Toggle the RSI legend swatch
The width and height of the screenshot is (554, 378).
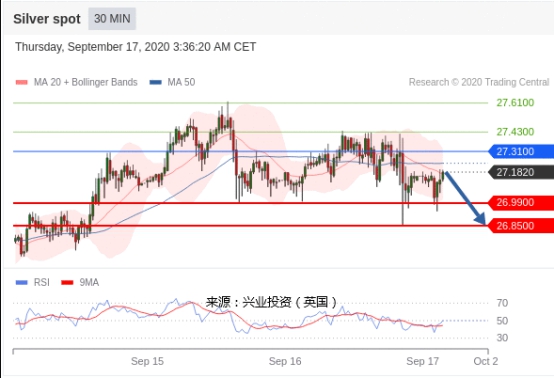22,282
